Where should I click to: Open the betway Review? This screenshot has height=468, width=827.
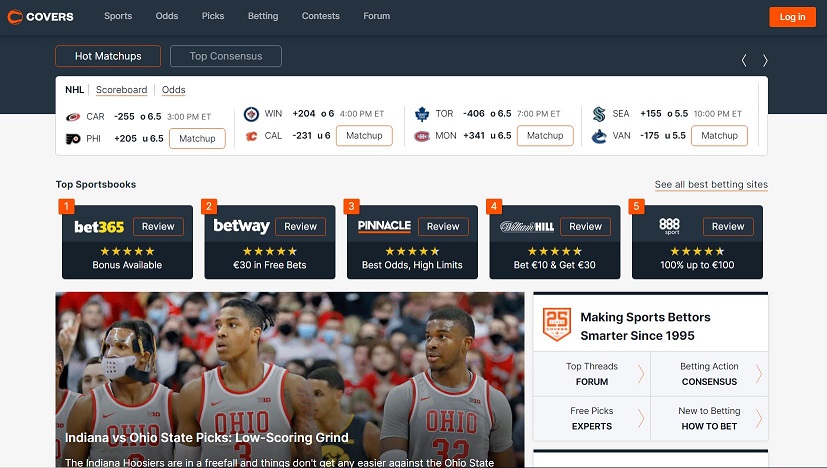pos(301,226)
